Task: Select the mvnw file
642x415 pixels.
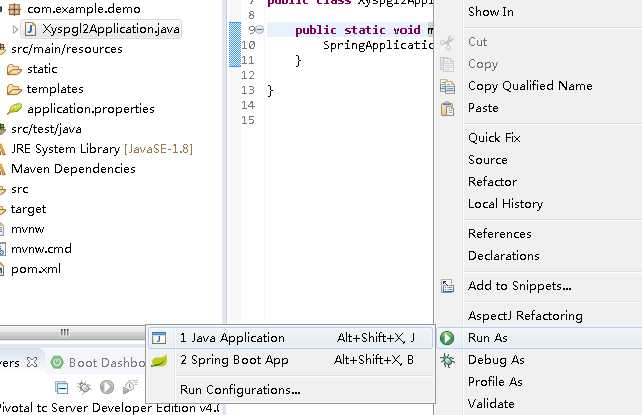Action: point(27,229)
